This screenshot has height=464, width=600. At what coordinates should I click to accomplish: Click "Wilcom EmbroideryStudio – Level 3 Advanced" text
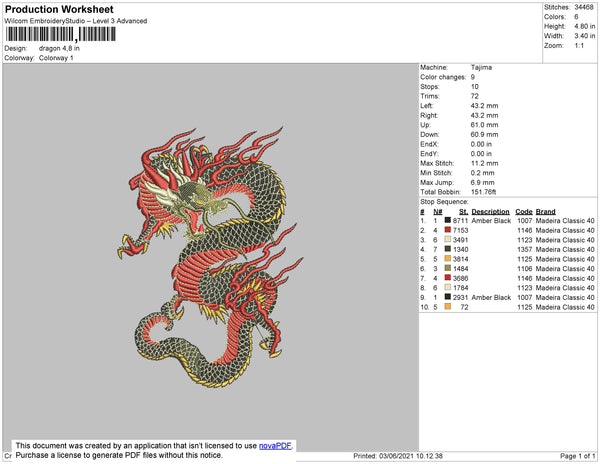pos(76,21)
